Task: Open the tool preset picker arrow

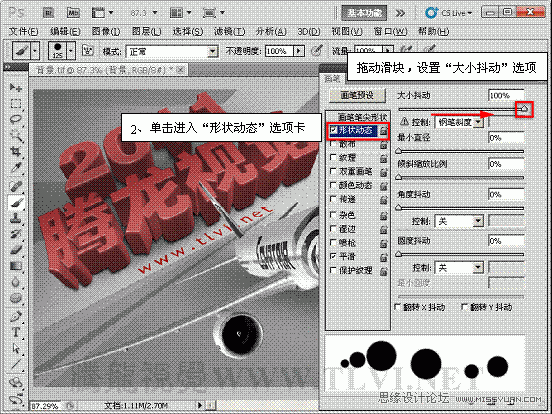Action: coord(35,51)
